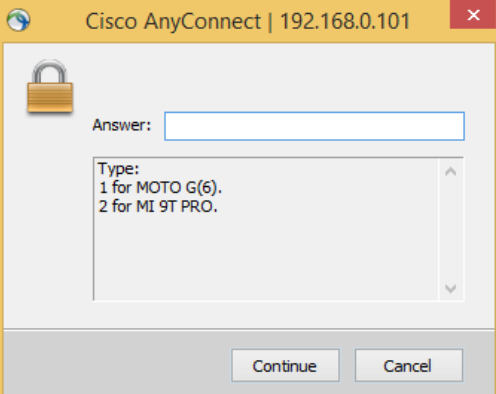Click the Answer: label
Screen dimensions: 496x394
tap(122, 125)
